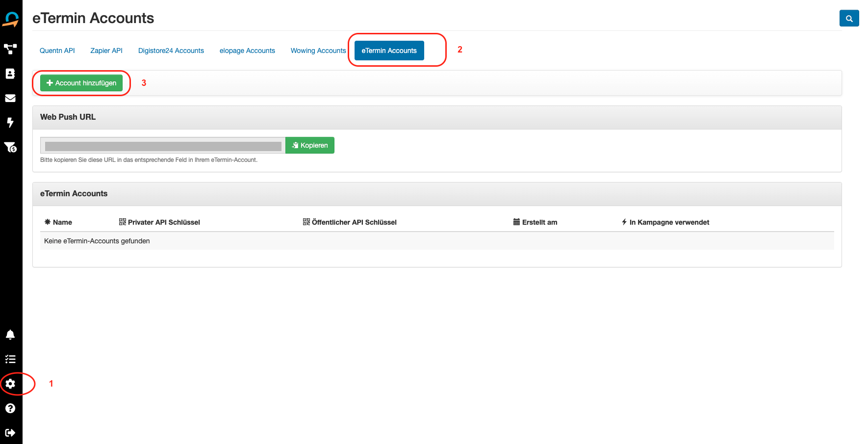Viewport: 868px width, 444px height.
Task: Click the blue search magnifier button
Action: 849,18
